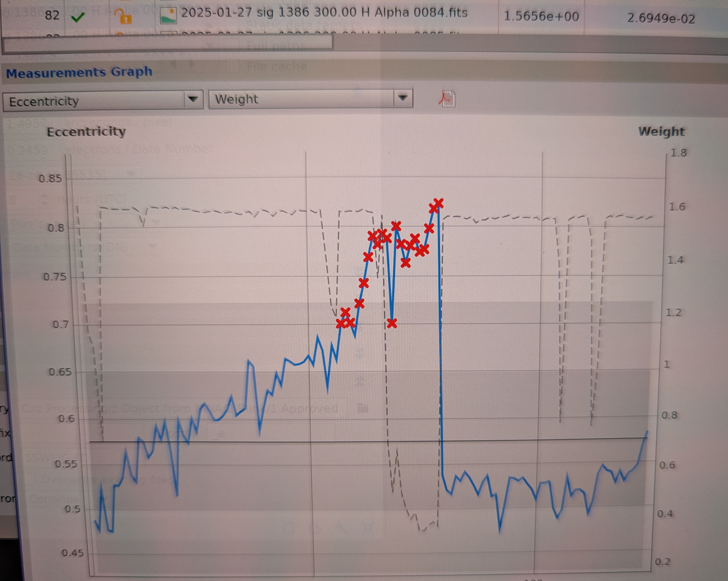The width and height of the screenshot is (728, 581).
Task: Click the Measurements Graph section title
Action: [x=79, y=72]
